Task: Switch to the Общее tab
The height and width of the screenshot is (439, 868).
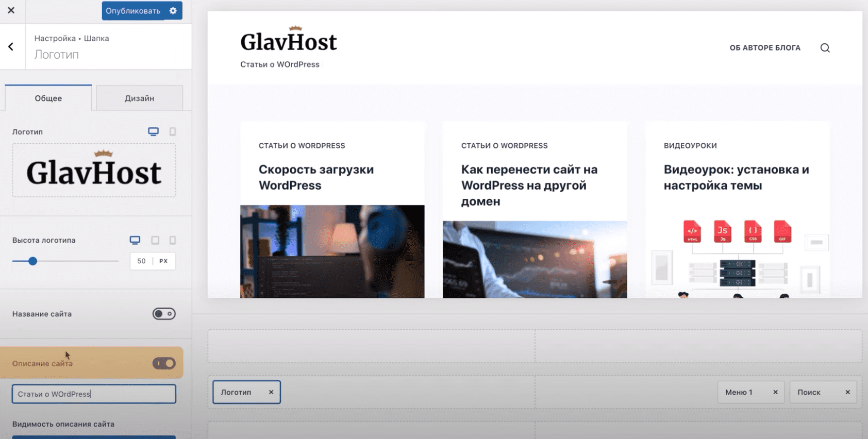Action: pyautogui.click(x=48, y=98)
